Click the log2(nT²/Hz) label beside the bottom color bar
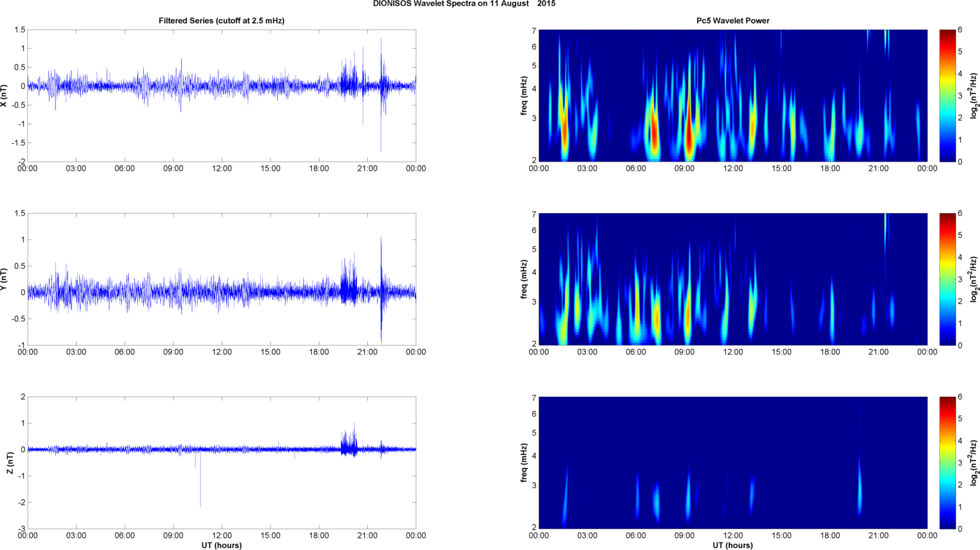Image resolution: width=980 pixels, height=550 pixels. [975, 462]
